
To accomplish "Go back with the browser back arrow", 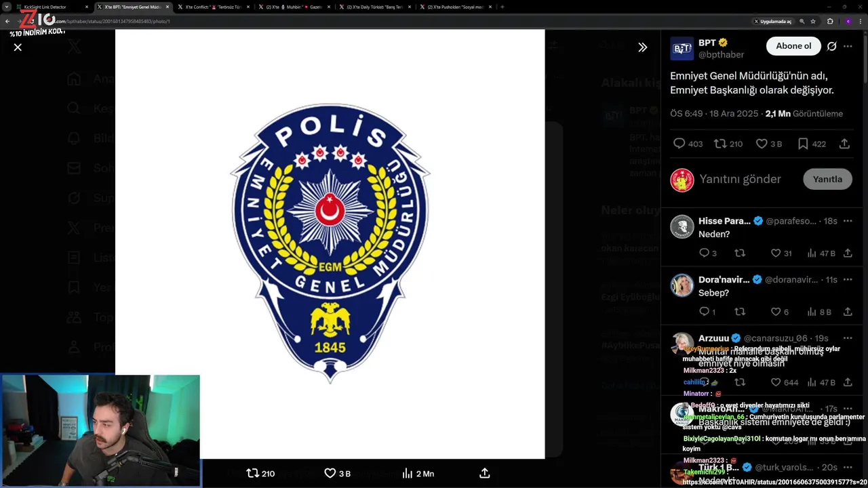I will pos(7,21).
